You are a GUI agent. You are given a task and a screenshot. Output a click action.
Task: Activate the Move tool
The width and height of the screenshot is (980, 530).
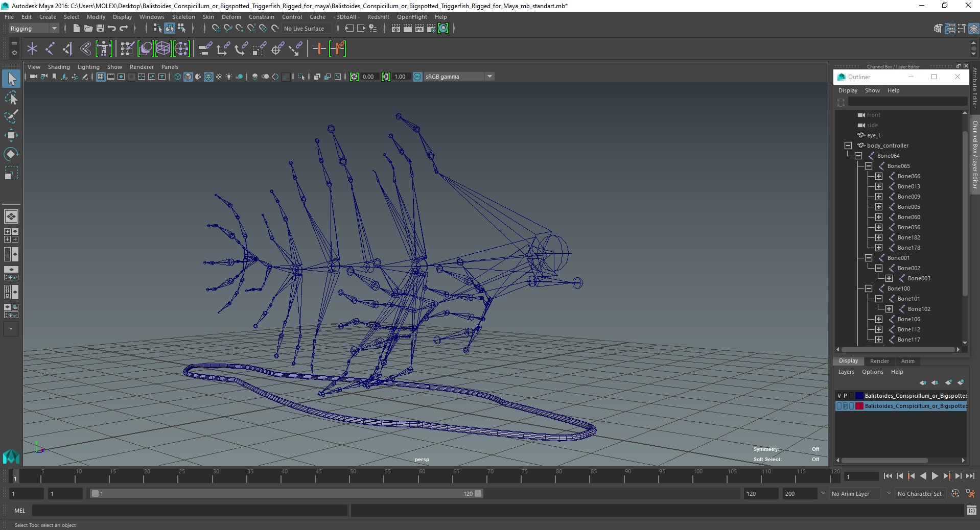(11, 135)
